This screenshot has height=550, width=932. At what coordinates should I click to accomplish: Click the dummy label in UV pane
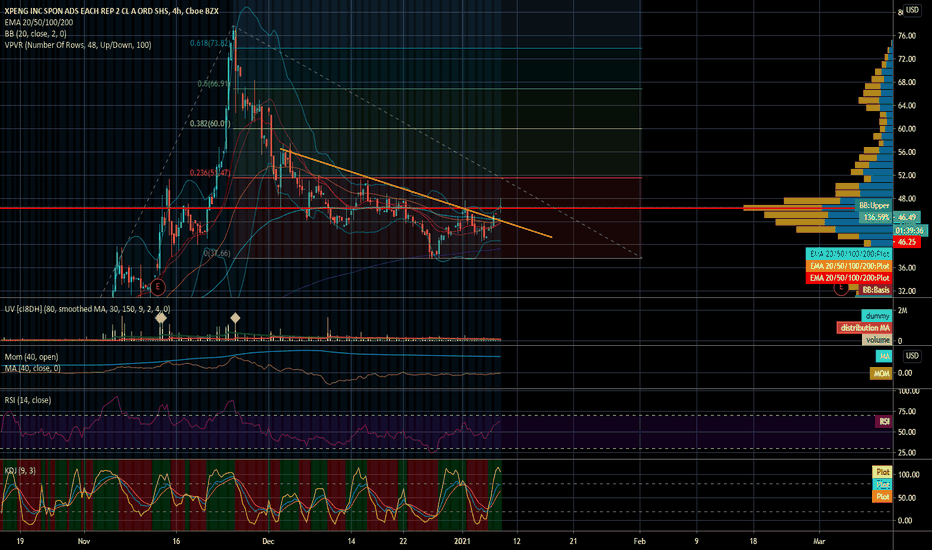[x=877, y=316]
